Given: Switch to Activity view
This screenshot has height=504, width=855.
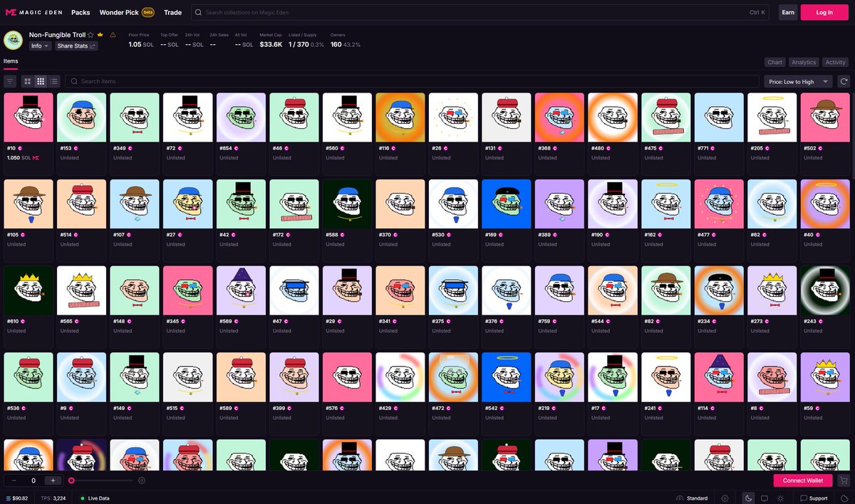Looking at the screenshot, I should click(x=835, y=63).
